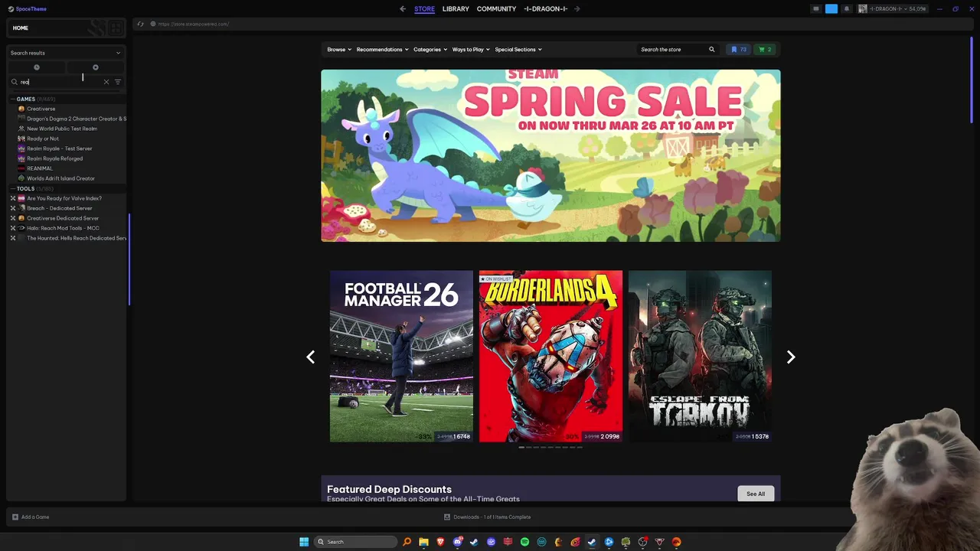Image resolution: width=980 pixels, height=551 pixels.
Task: Select New World Public Test Realm
Action: coord(62,129)
